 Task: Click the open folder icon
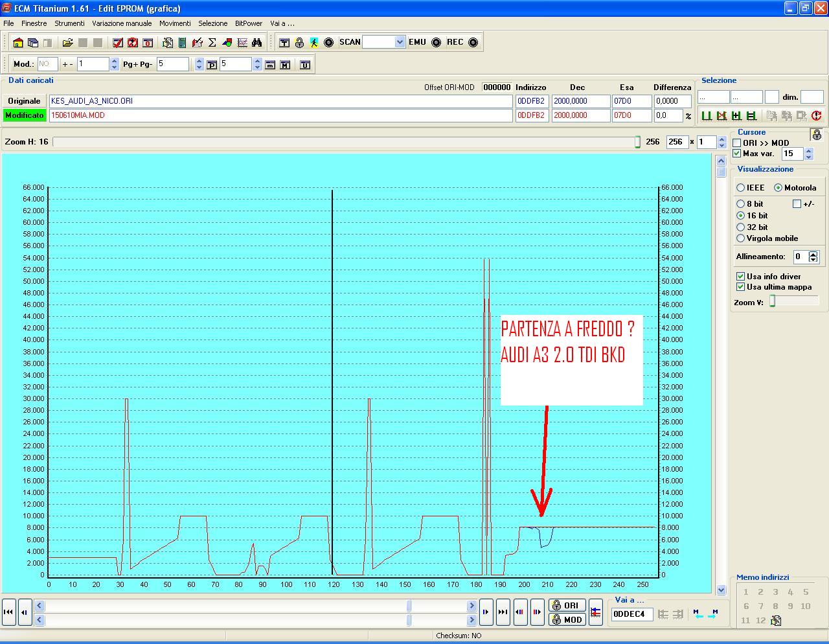pos(67,43)
